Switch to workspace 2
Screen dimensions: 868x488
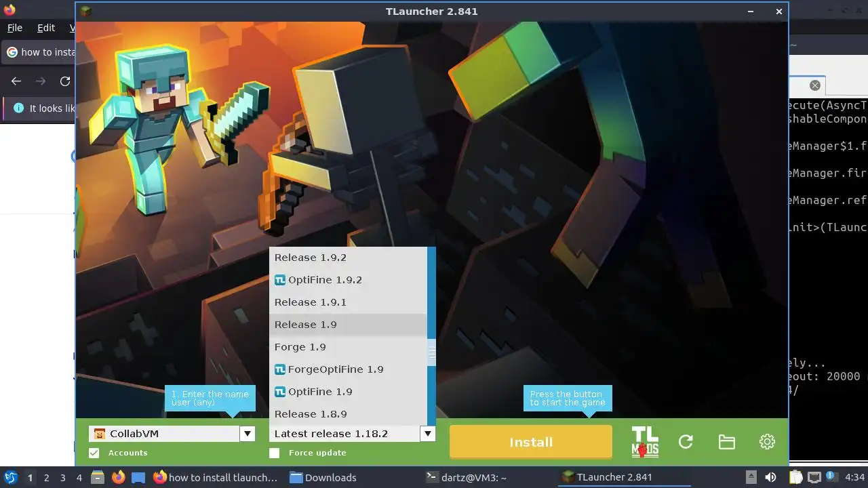point(46,477)
